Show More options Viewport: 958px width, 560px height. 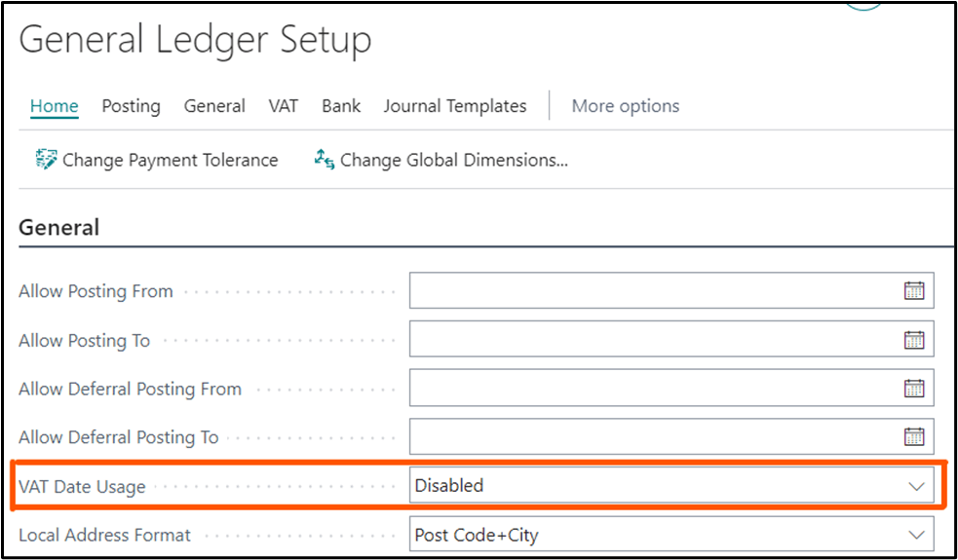click(x=626, y=106)
